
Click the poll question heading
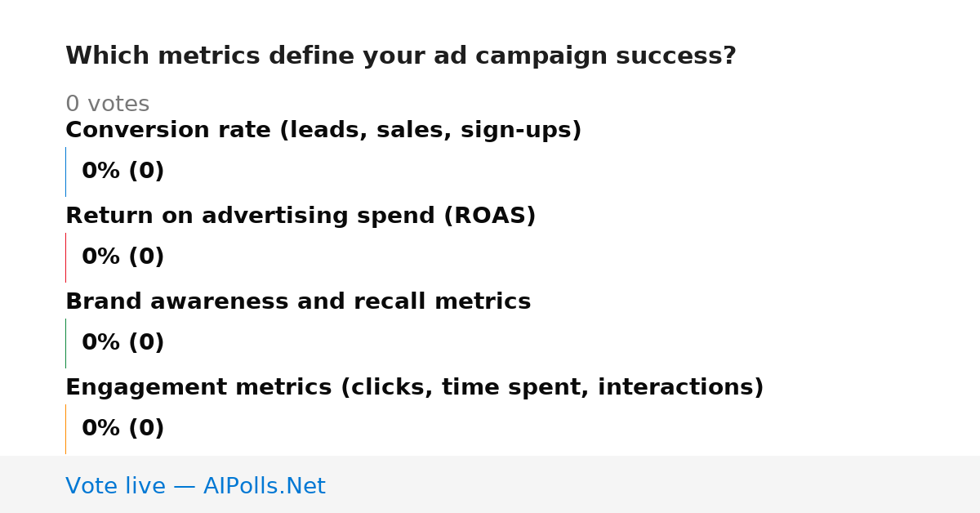(401, 56)
